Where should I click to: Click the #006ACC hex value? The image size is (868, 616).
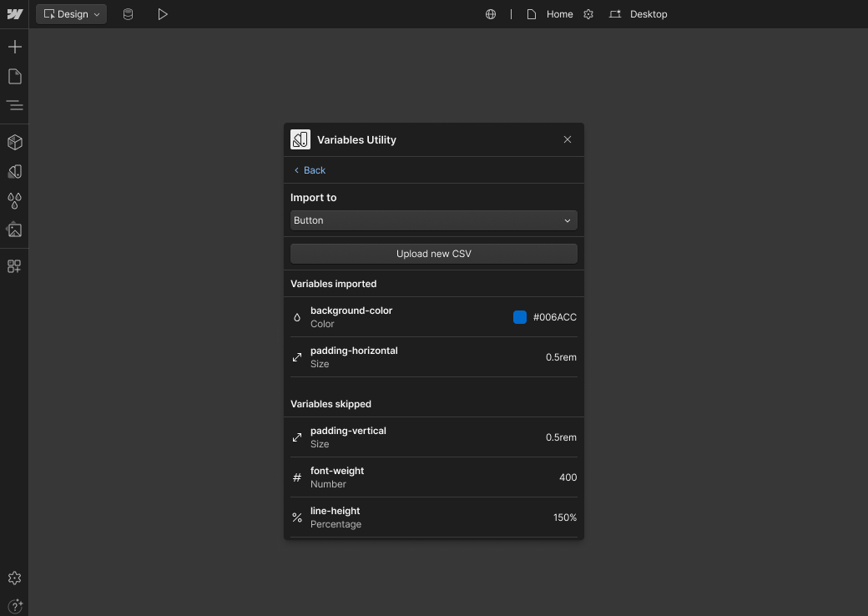click(x=555, y=317)
